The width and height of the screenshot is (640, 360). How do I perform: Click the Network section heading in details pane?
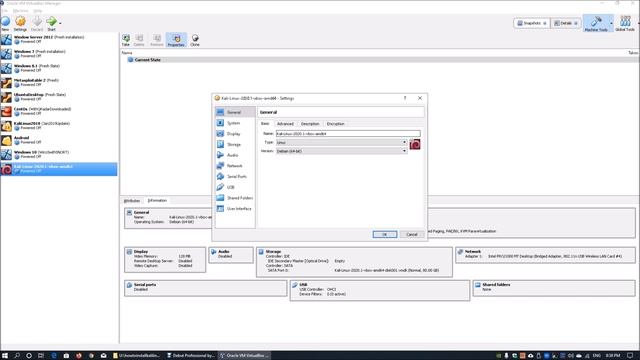click(473, 252)
